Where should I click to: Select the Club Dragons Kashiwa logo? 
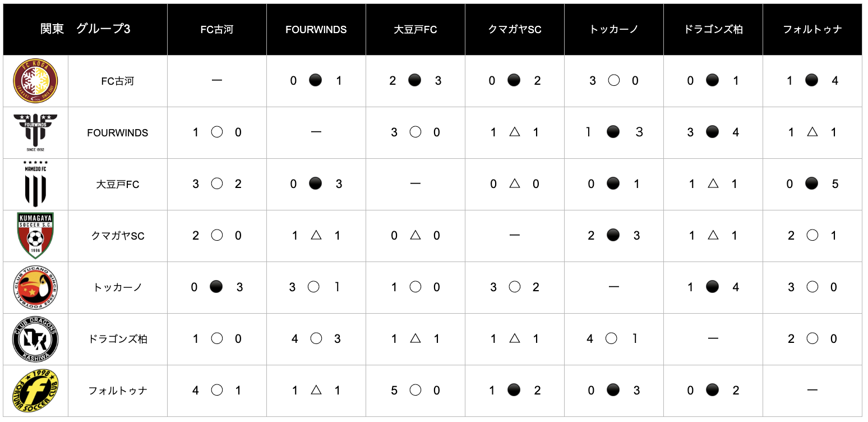[x=35, y=339]
